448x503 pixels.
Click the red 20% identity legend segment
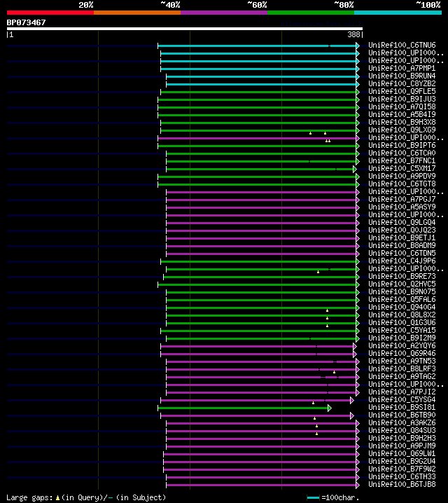click(50, 13)
